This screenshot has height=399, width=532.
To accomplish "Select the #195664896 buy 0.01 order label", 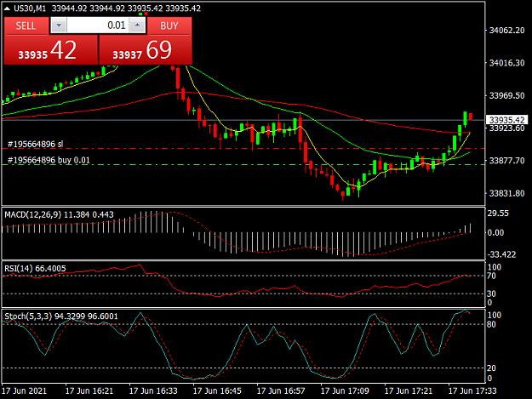I will tap(49, 160).
